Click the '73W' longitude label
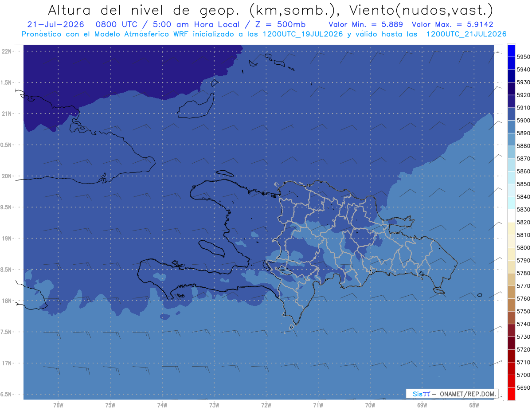The width and height of the screenshot is (532, 411). pyautogui.click(x=214, y=405)
